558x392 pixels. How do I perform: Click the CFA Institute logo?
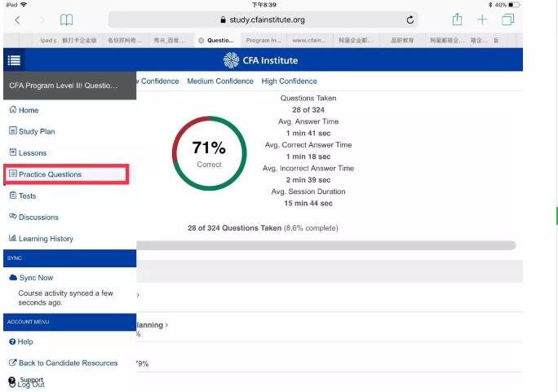tap(260, 60)
